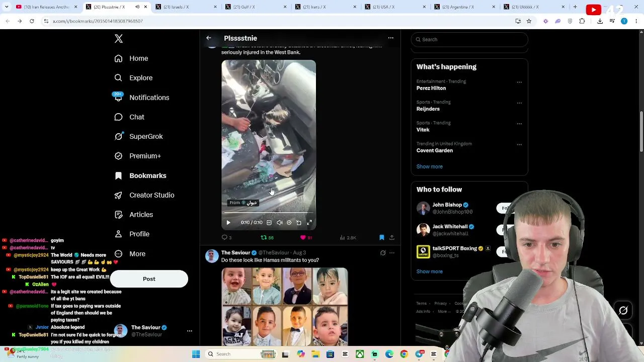
Task: Toggle repost on post with 56 reposts
Action: coord(267,237)
